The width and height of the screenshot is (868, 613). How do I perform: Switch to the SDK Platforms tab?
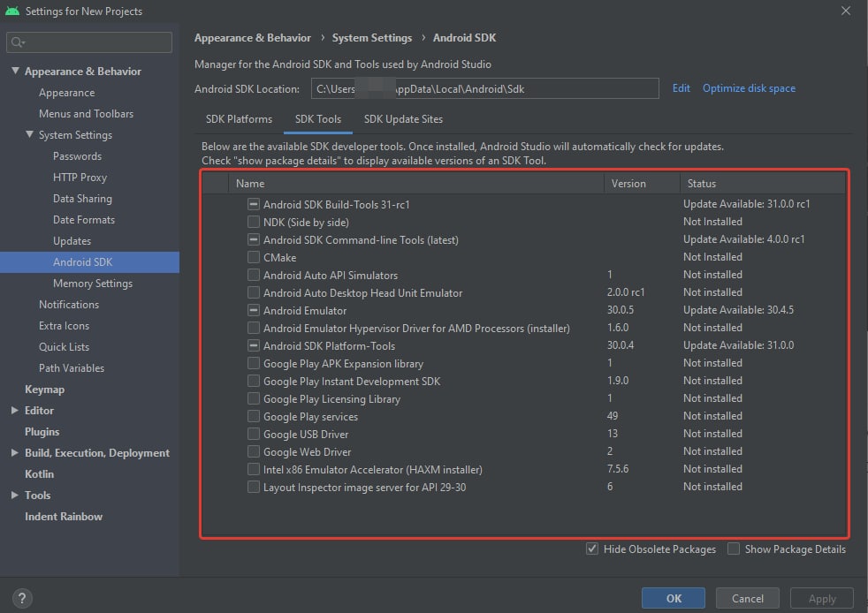(240, 119)
